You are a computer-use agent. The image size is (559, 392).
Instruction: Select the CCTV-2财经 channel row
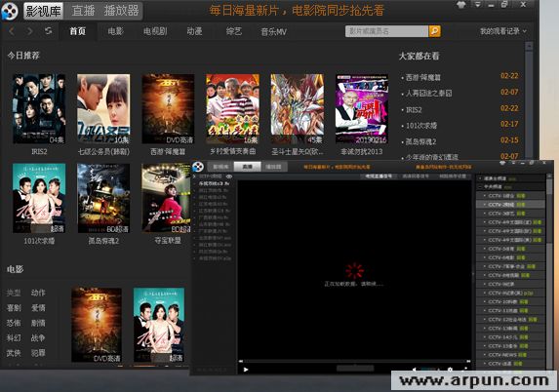pos(510,205)
